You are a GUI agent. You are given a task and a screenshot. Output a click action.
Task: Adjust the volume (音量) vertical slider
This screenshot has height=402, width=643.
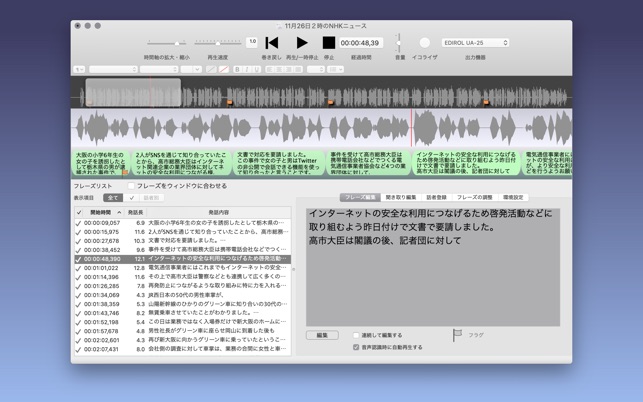[x=398, y=43]
